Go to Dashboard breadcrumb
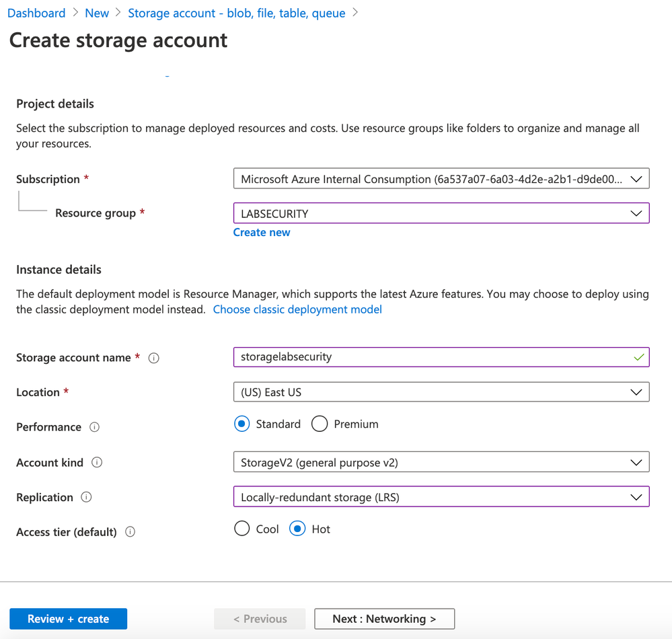 [x=36, y=13]
